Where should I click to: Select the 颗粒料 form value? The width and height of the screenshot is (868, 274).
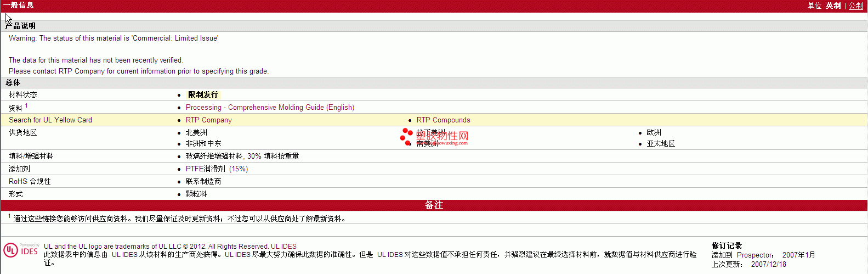pos(196,194)
